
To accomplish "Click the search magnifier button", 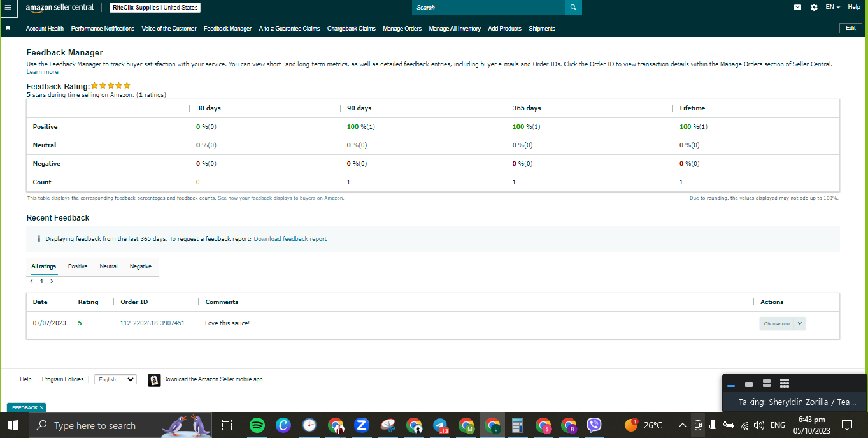I will click(573, 8).
